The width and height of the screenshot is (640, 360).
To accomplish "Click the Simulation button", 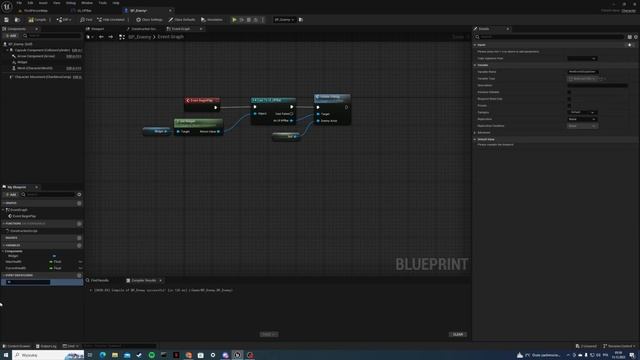I will tap(212, 20).
